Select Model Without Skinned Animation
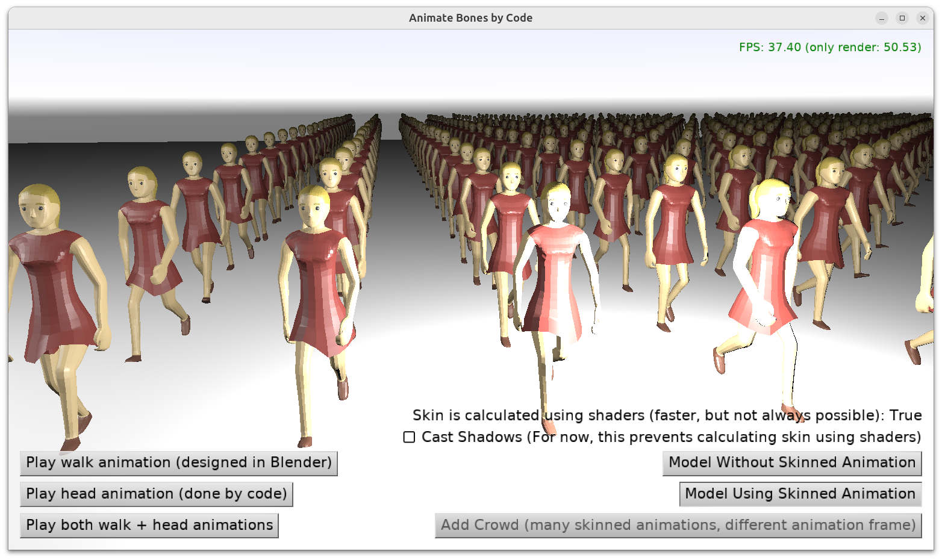The width and height of the screenshot is (942, 560). pos(792,463)
